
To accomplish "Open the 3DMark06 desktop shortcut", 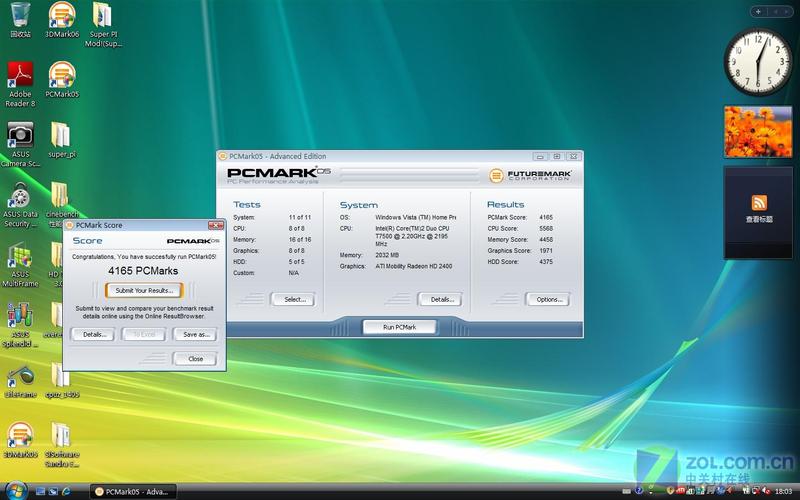I will pos(62,19).
